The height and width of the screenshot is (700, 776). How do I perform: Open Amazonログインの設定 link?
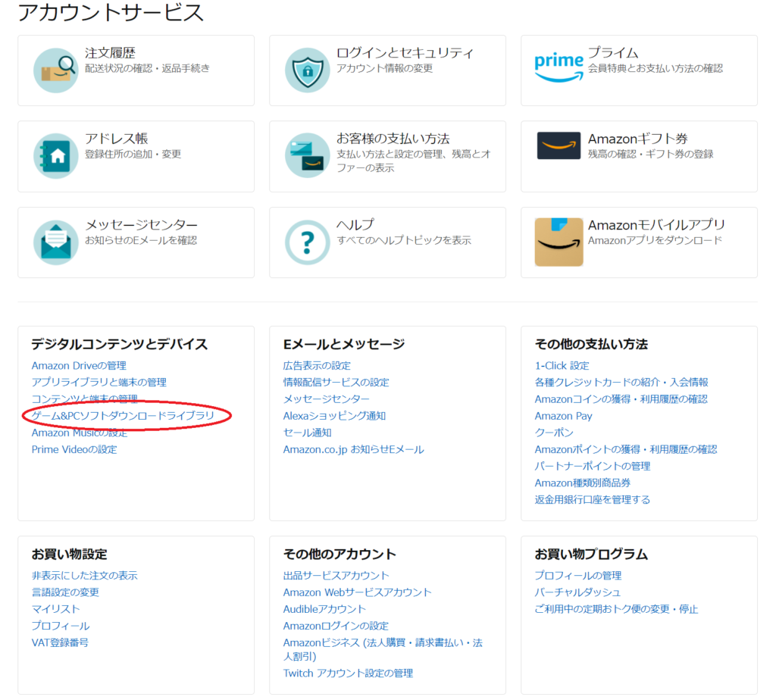click(x=336, y=626)
